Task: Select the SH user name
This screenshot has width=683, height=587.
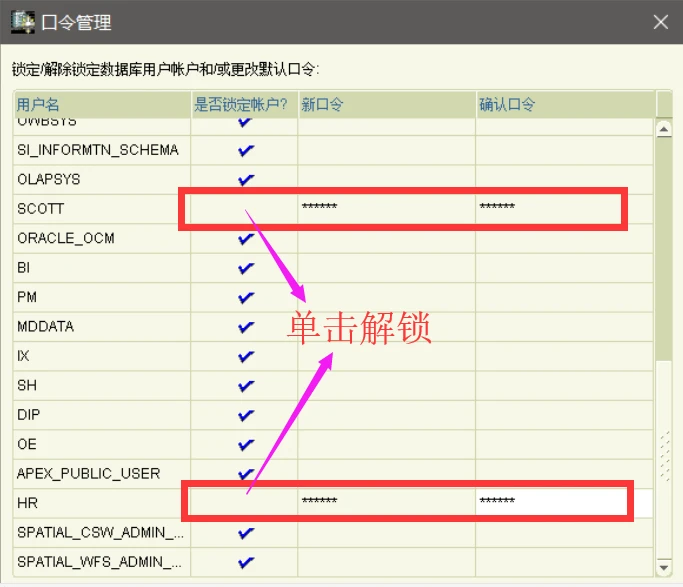Action: click(x=27, y=385)
